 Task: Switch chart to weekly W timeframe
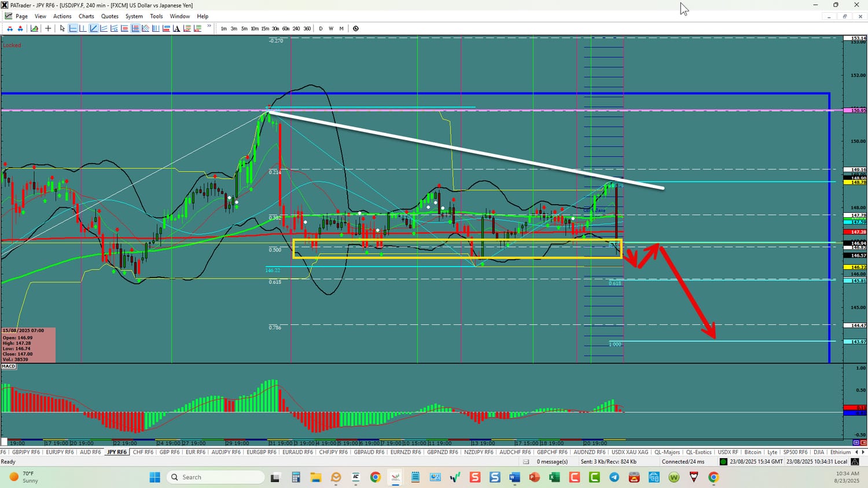331,28
